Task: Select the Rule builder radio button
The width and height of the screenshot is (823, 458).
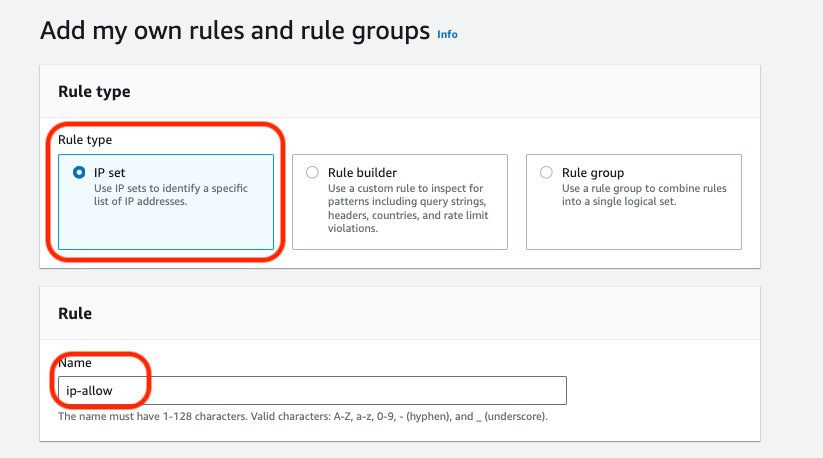Action: [313, 172]
